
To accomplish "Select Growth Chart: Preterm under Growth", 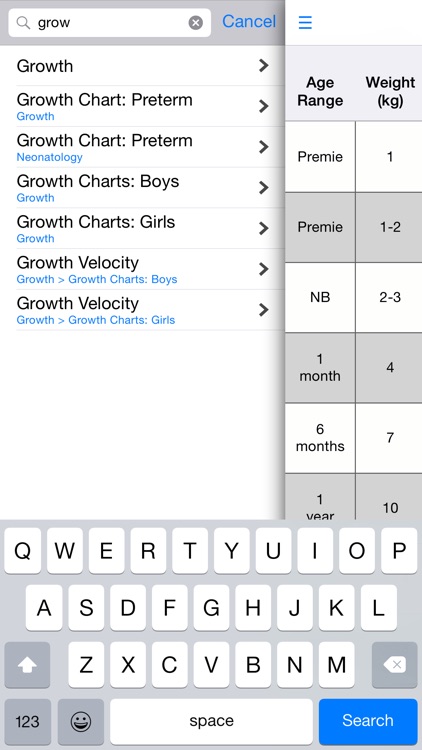I will pyautogui.click(x=142, y=107).
